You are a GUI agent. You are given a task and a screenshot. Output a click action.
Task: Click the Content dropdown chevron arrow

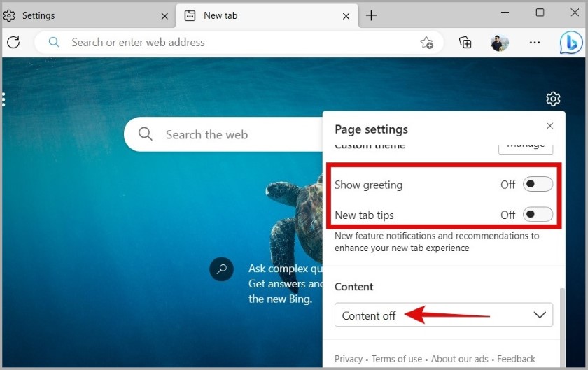coord(540,315)
